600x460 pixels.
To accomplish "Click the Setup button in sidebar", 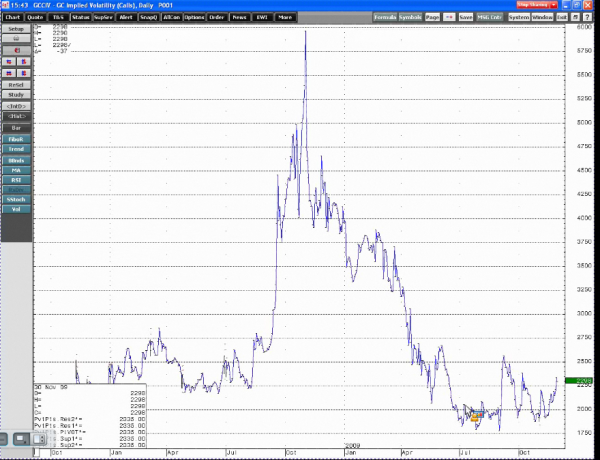I will click(x=15, y=30).
